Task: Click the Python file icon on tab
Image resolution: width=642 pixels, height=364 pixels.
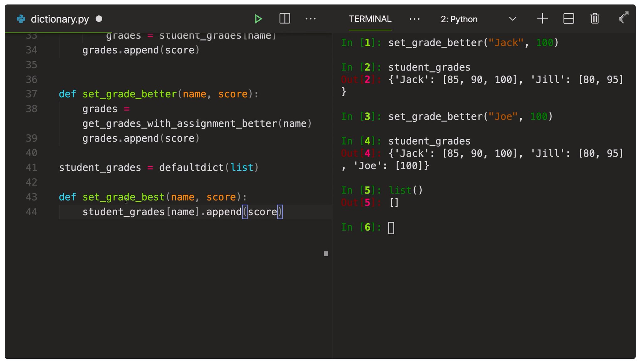Action: (21, 19)
